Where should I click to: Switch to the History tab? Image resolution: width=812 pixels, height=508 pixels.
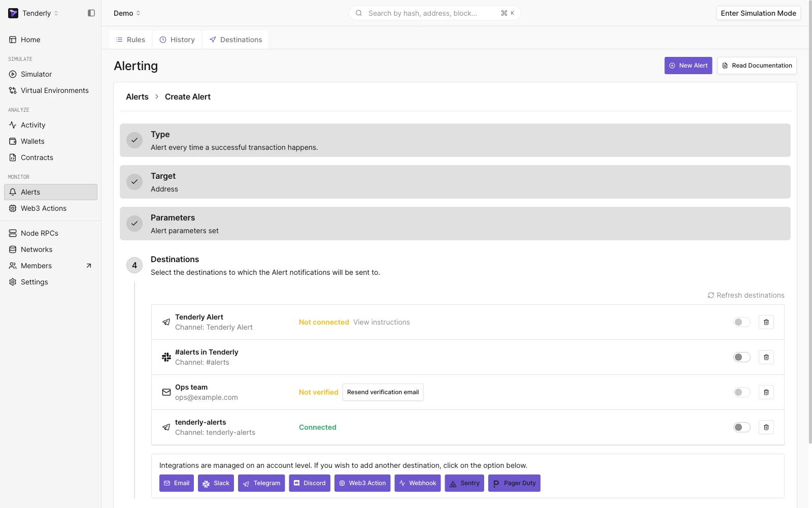(x=177, y=40)
